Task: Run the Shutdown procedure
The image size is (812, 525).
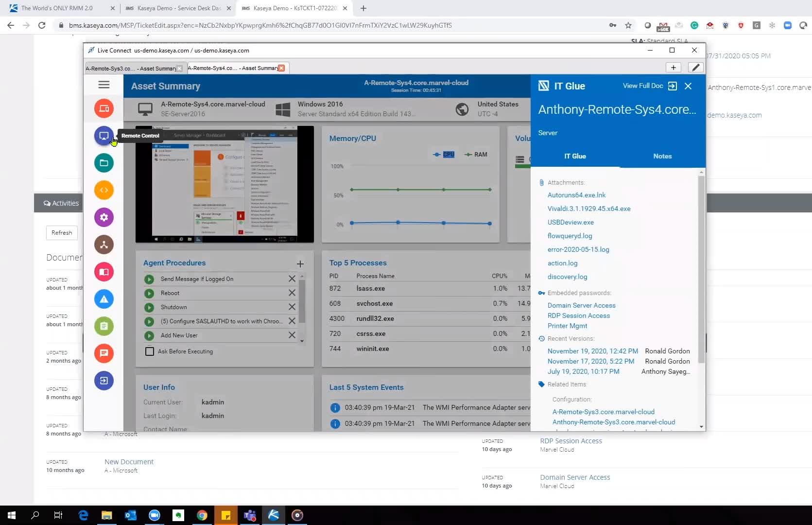Action: click(x=149, y=307)
